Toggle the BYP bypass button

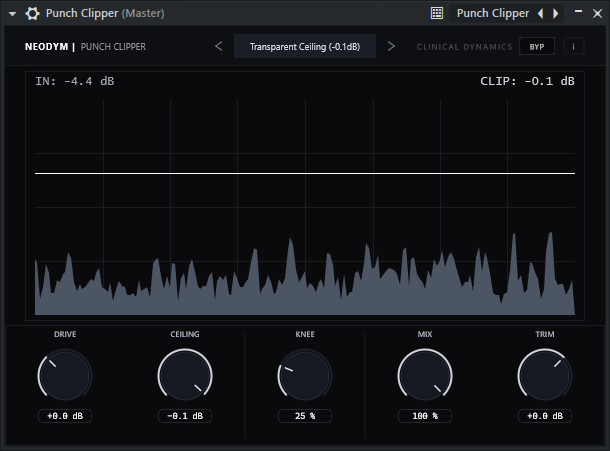click(x=536, y=47)
